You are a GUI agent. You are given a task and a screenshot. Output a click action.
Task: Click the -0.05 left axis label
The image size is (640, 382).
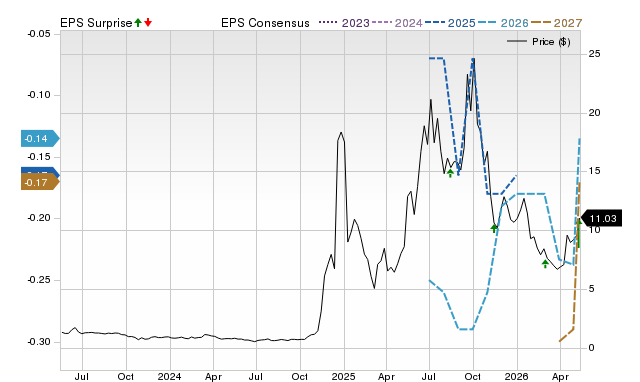[39, 33]
